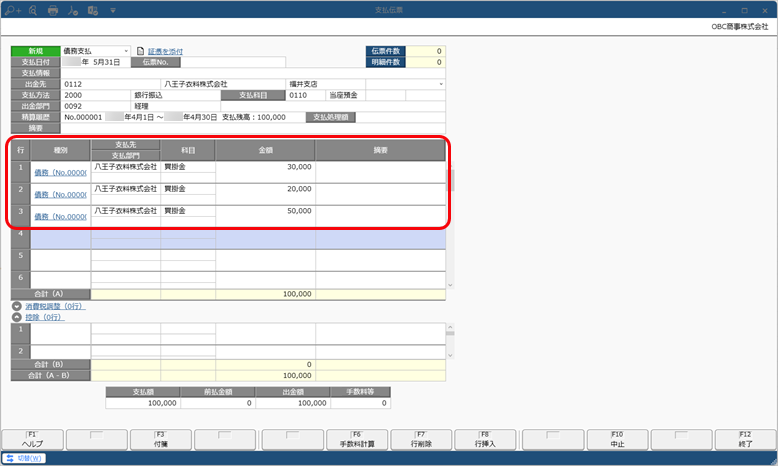This screenshot has height=466, width=778.
Task: Click the 支払科目 code field 0110
Action: [x=305, y=95]
